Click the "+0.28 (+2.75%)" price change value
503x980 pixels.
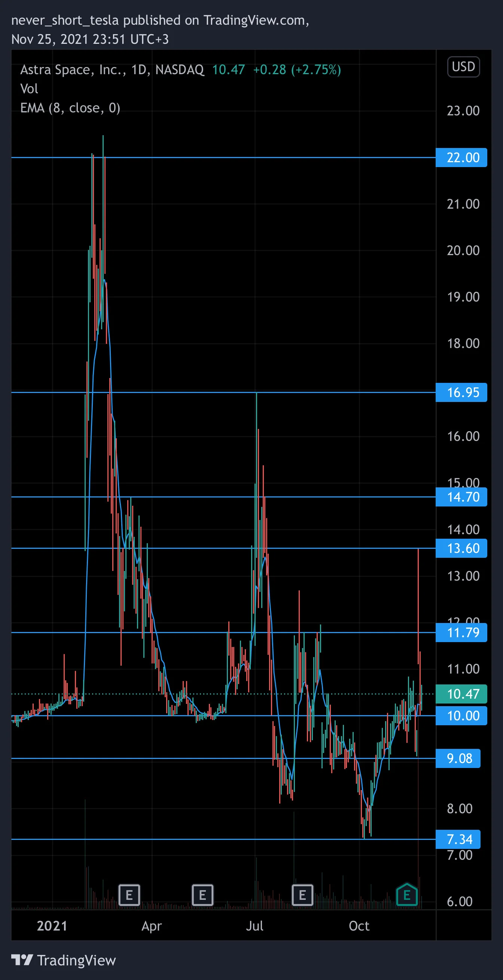pyautogui.click(x=297, y=70)
